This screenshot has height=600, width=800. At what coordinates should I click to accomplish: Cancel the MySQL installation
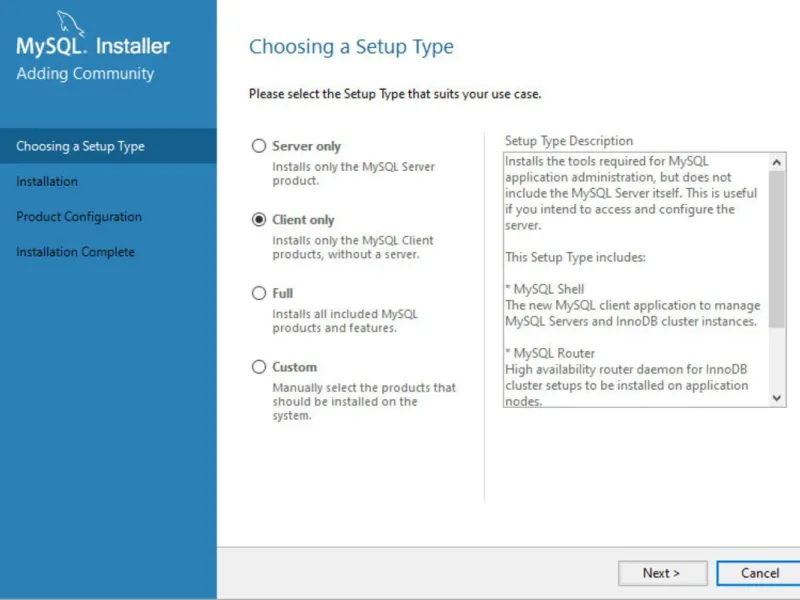(x=759, y=573)
